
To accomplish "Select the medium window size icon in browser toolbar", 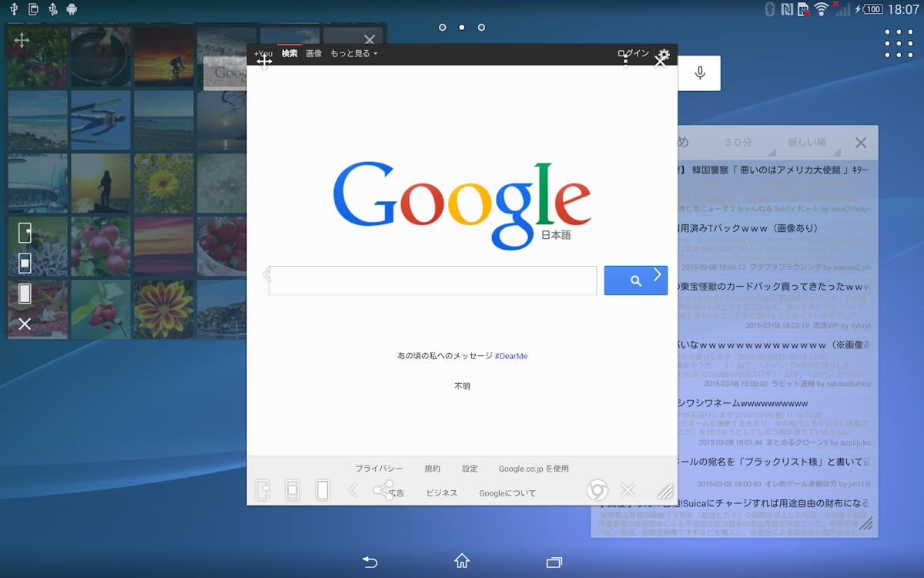I will coord(293,490).
